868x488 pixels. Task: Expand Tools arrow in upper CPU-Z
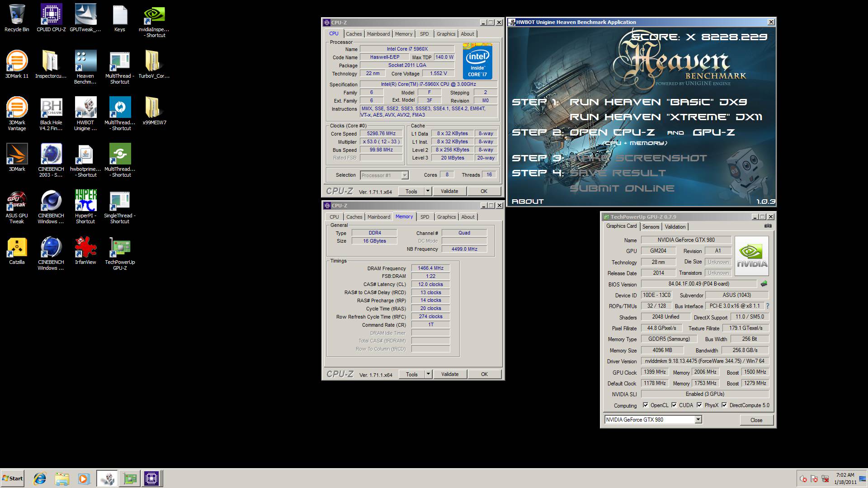428,191
